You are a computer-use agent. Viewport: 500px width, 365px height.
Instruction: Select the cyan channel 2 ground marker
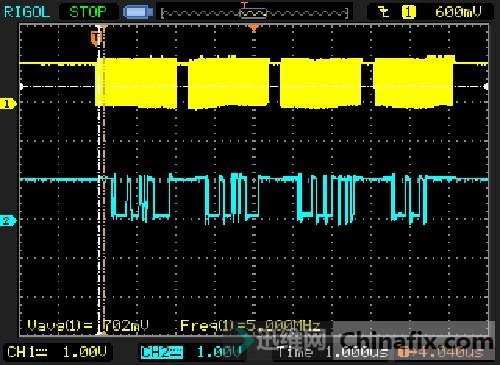tap(7, 220)
